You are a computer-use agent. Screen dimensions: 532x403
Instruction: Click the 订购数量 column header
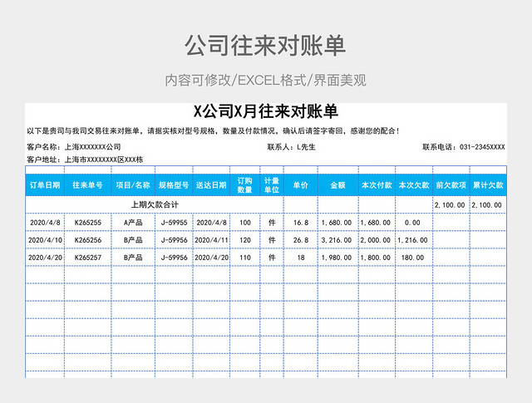tap(244, 185)
